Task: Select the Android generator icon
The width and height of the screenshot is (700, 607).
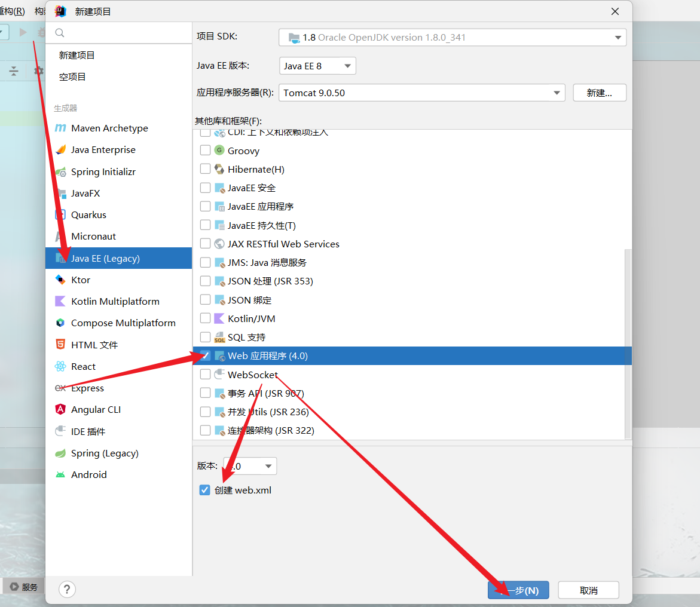Action: pyautogui.click(x=60, y=474)
